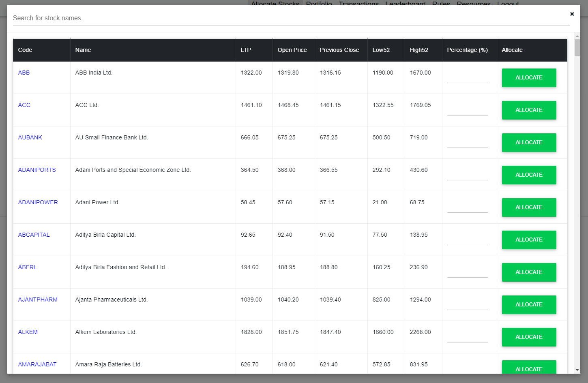The image size is (588, 383).
Task: Open the ADANIPORTS stock code link
Action: pos(37,170)
